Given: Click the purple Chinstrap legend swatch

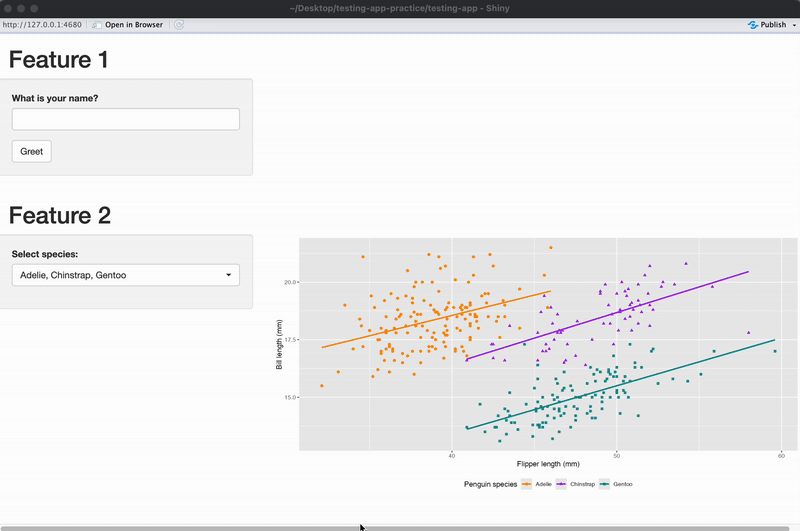Looking at the screenshot, I should 561,484.
